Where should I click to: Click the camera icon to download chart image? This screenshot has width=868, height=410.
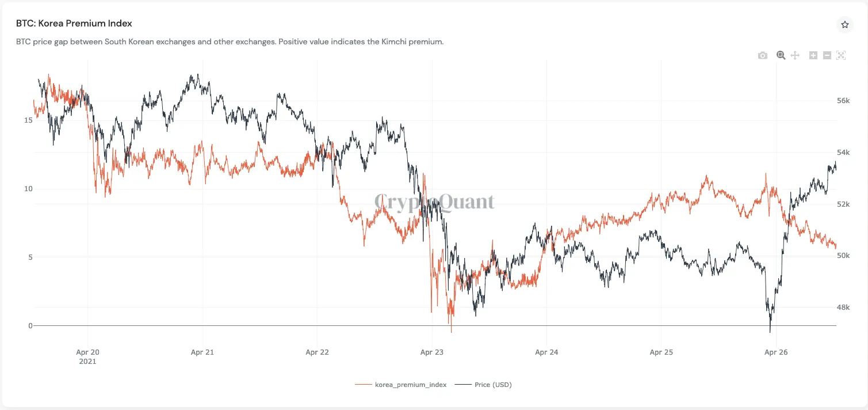click(x=762, y=55)
